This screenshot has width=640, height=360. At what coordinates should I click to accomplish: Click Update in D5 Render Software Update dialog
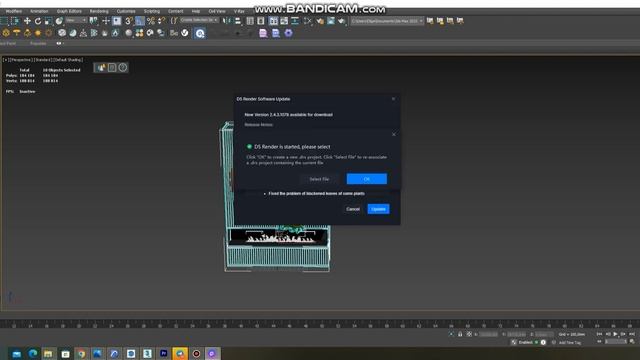coord(378,209)
